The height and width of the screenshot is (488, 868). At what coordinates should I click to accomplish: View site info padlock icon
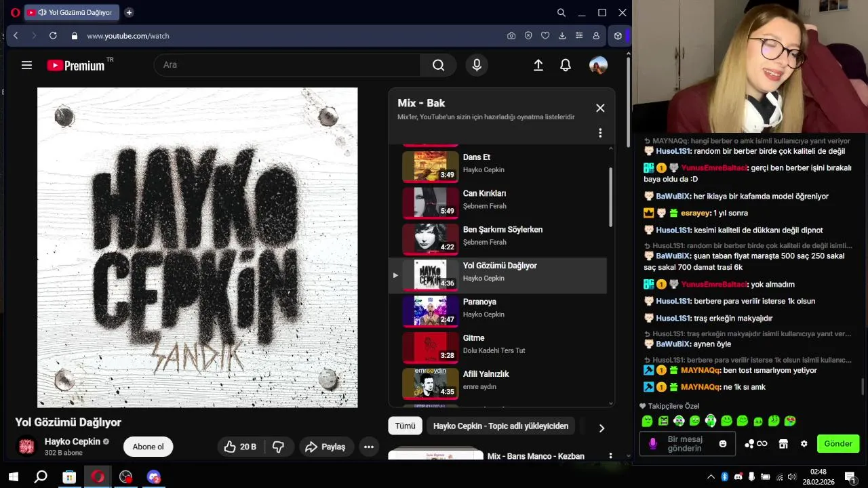click(x=75, y=36)
